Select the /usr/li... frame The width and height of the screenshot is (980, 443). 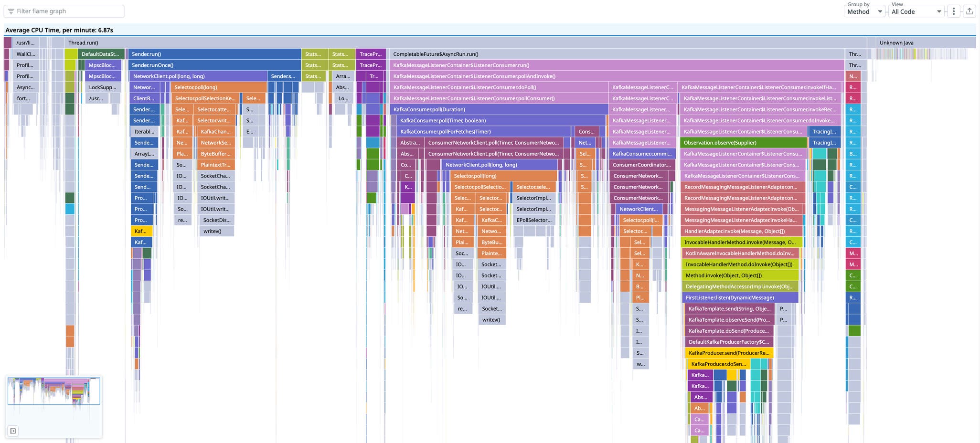point(26,42)
